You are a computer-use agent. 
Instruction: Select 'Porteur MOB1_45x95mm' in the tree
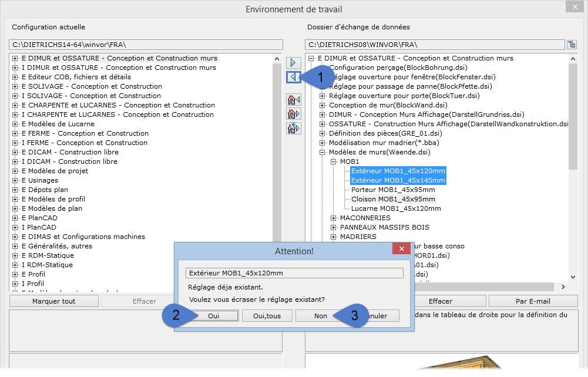pos(393,190)
